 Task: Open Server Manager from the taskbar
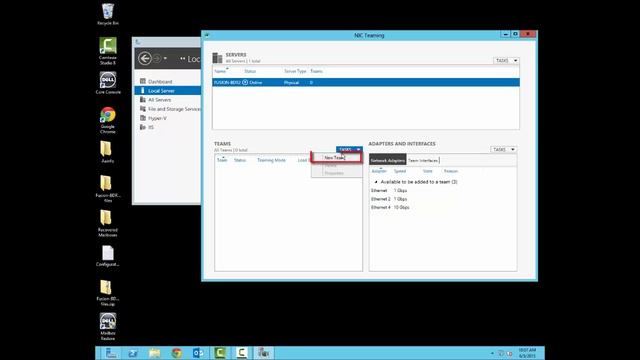(x=111, y=353)
